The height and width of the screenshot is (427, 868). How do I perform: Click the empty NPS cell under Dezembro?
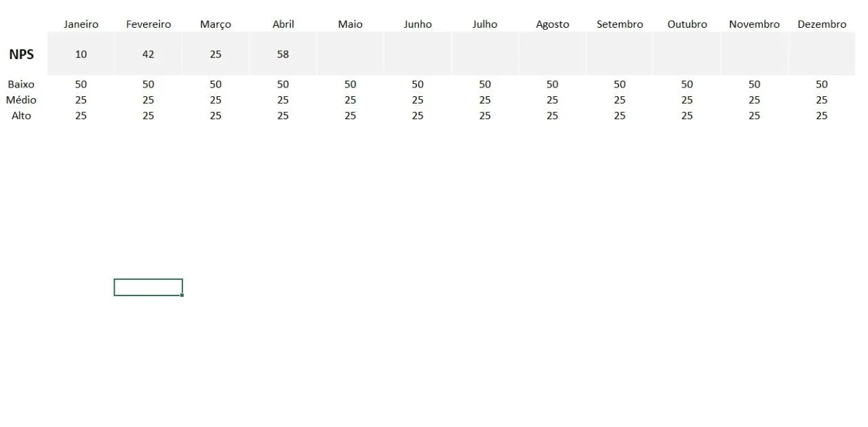pos(822,54)
